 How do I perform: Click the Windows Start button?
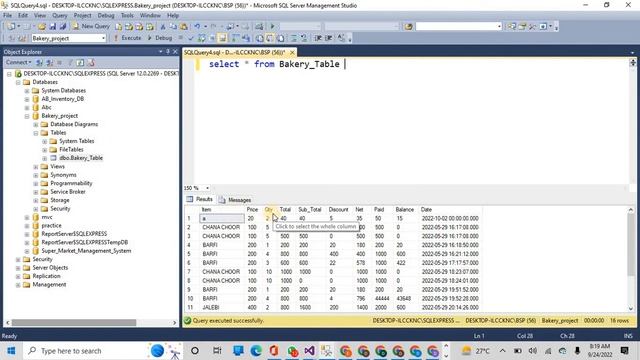pyautogui.click(x=11, y=351)
